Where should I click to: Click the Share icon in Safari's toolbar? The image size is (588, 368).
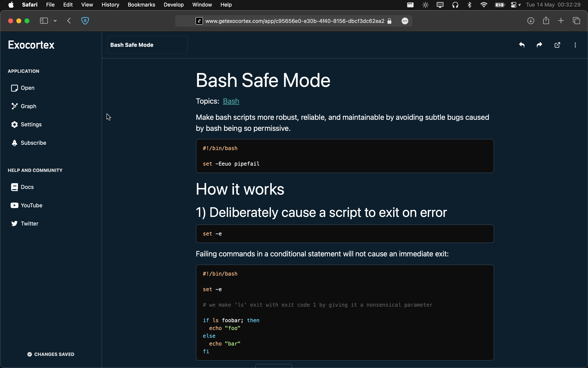point(546,20)
